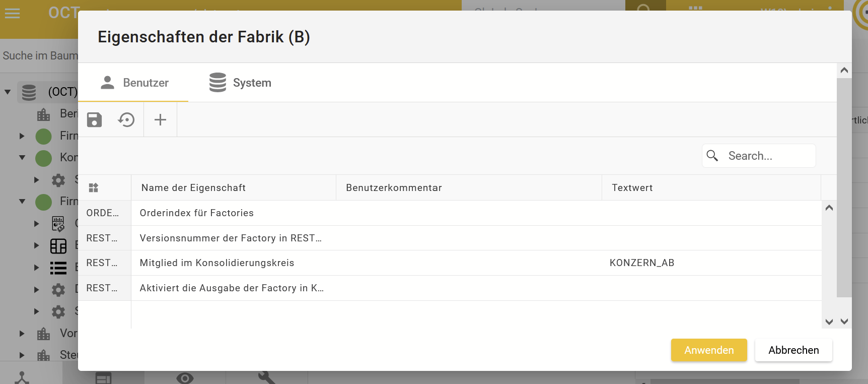Click the plus icon to add property
This screenshot has height=384, width=868.
tap(160, 120)
